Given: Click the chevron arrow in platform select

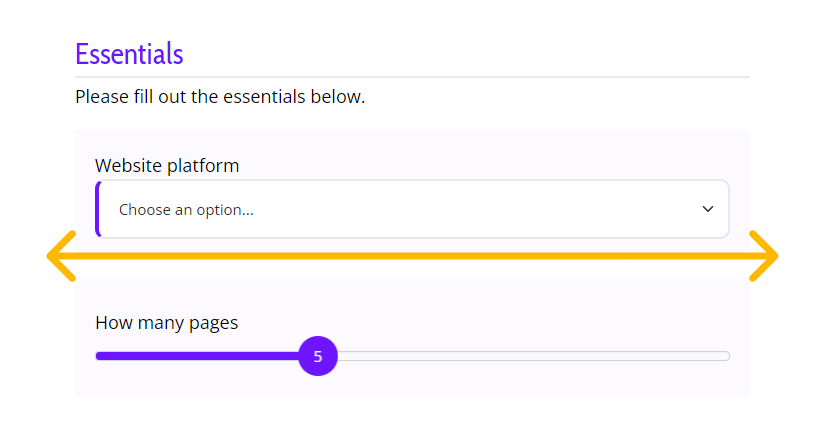Looking at the screenshot, I should [x=707, y=209].
